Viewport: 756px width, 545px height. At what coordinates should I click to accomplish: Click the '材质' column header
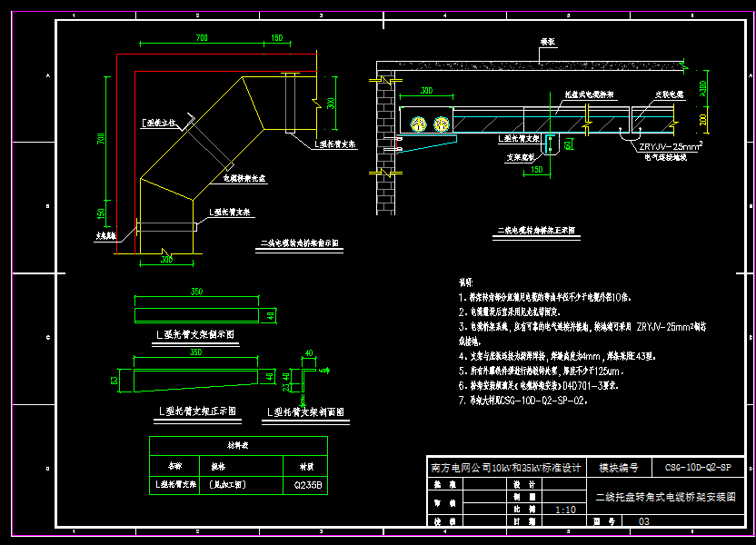click(306, 467)
